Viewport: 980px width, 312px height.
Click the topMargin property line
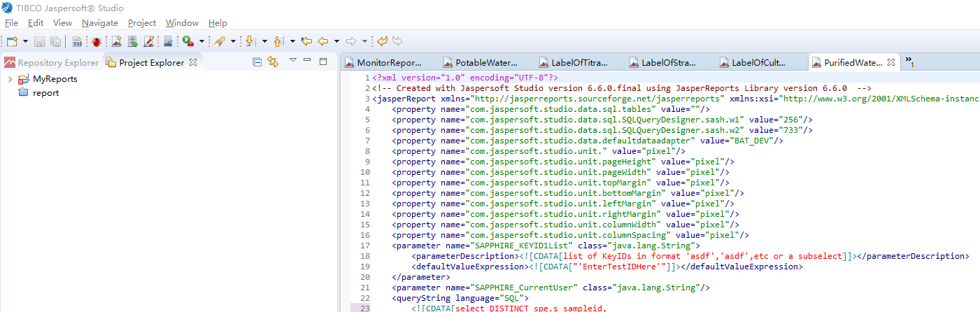[560, 183]
